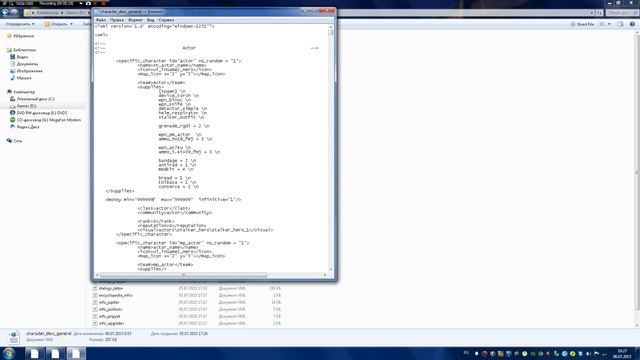Click the camera icon in recording toolbar
Screen dimensions: 640x360
tap(88, 3)
